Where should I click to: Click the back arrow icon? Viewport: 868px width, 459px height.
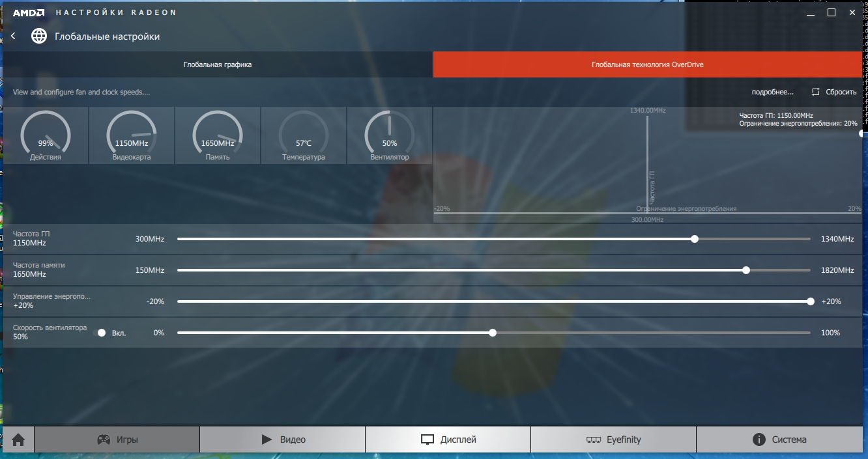pyautogui.click(x=13, y=36)
